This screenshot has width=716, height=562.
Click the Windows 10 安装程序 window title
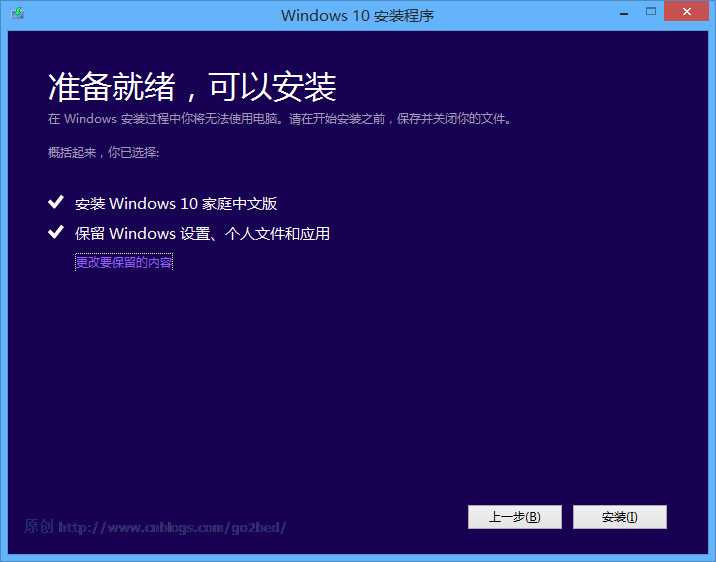(357, 16)
